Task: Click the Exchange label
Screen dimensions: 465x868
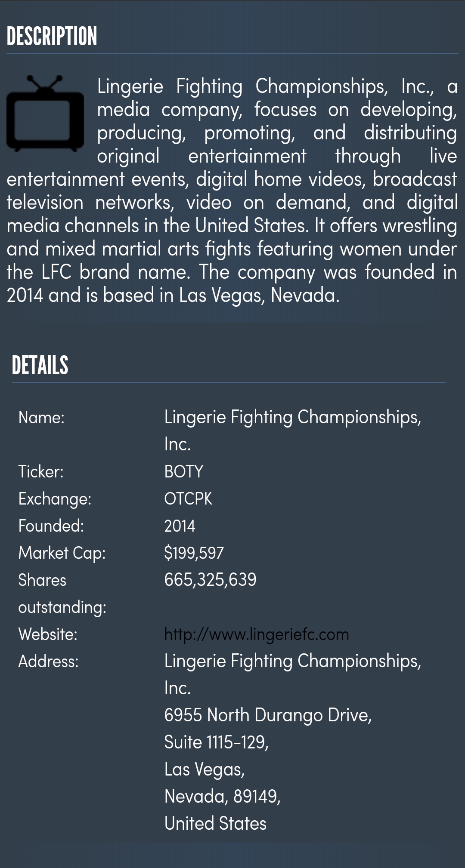Action: [55, 499]
